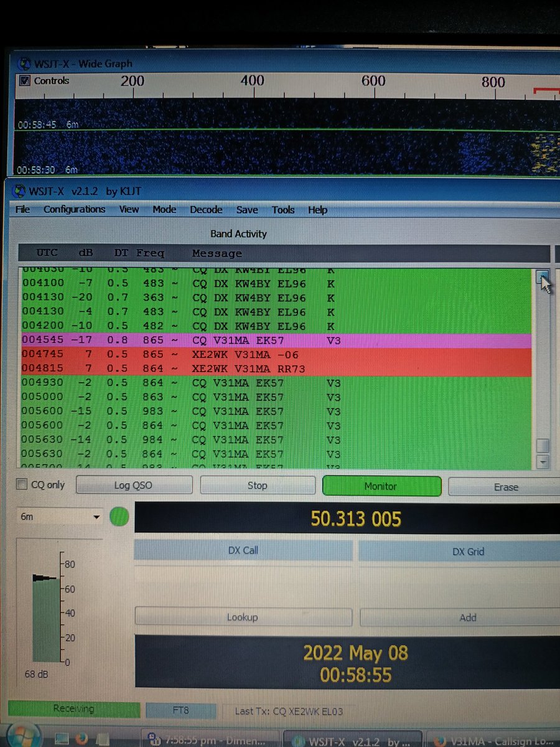Click Band Activity scrollbar down arrow
The width and height of the screenshot is (560, 747).
point(543,462)
